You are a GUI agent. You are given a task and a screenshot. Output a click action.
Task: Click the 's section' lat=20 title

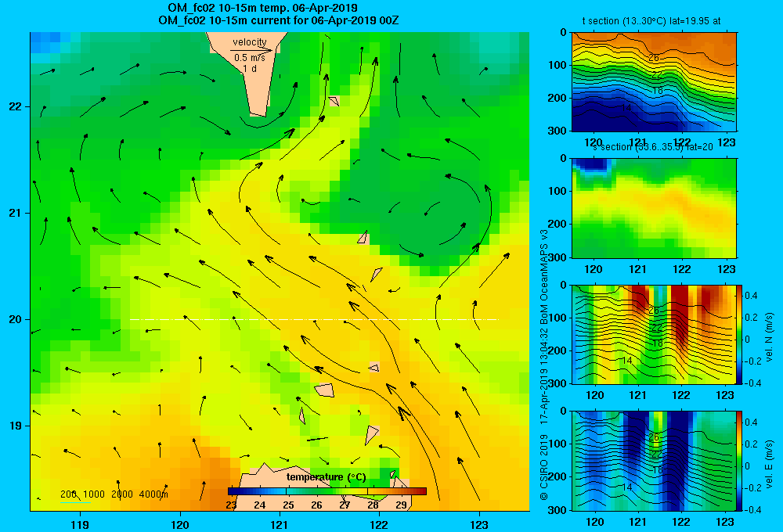pyautogui.click(x=653, y=147)
